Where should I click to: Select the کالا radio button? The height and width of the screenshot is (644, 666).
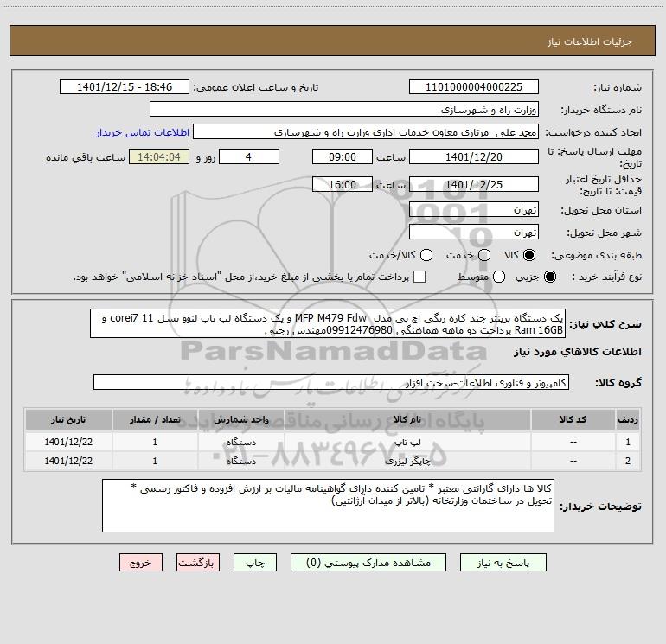pyautogui.click(x=529, y=255)
